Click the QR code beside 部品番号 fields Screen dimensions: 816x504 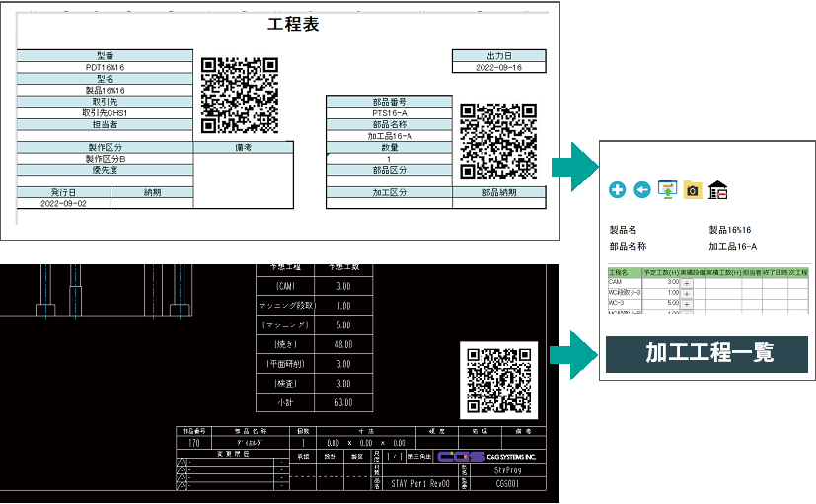(x=498, y=141)
